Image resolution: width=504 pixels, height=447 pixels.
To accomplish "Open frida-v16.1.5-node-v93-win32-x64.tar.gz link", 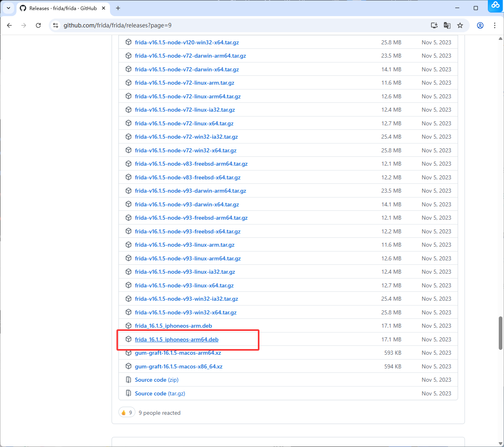I will (x=186, y=312).
